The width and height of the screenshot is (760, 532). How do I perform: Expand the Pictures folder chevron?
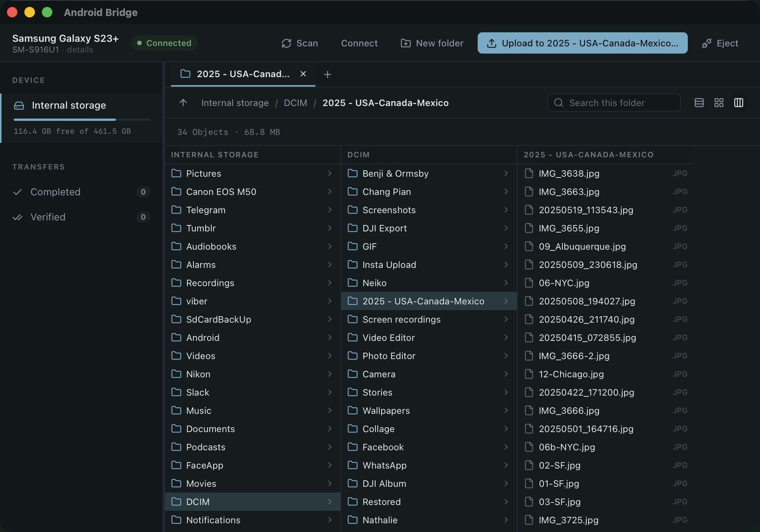point(329,173)
